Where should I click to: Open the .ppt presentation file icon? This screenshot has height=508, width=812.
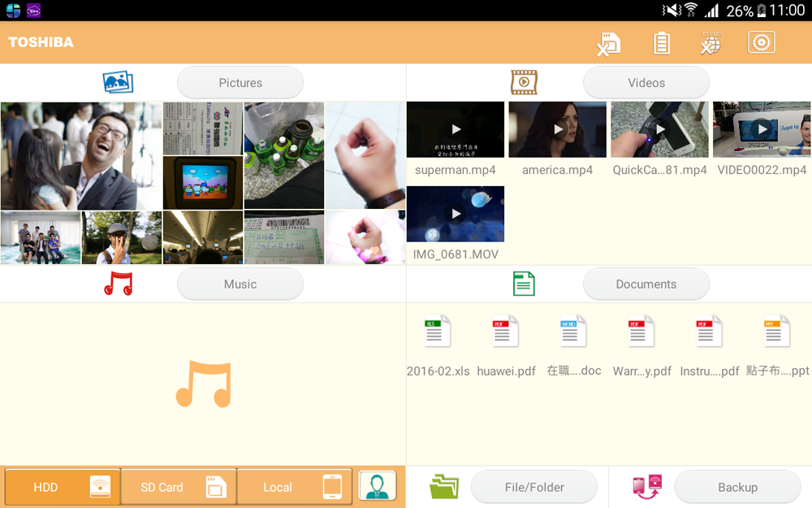coord(777,331)
